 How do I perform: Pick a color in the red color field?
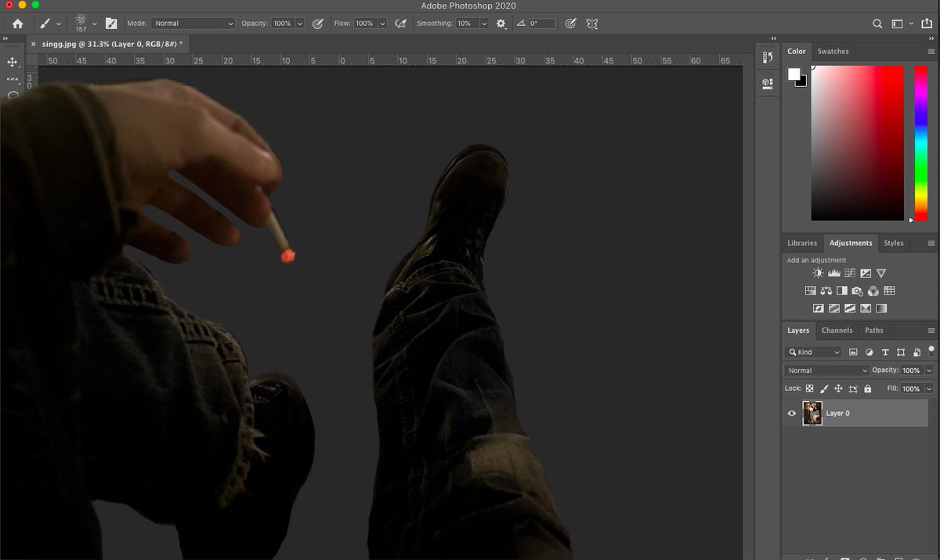coord(857,143)
